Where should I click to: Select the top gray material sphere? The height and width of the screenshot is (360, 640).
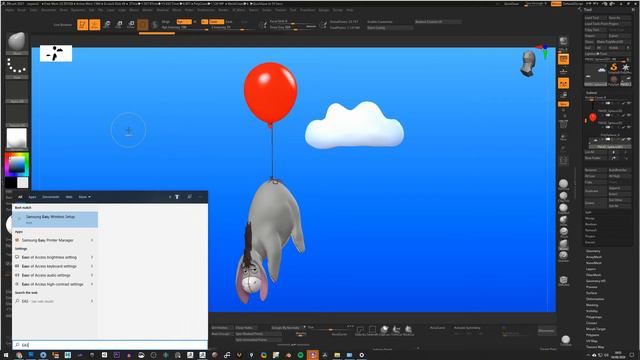564,184
